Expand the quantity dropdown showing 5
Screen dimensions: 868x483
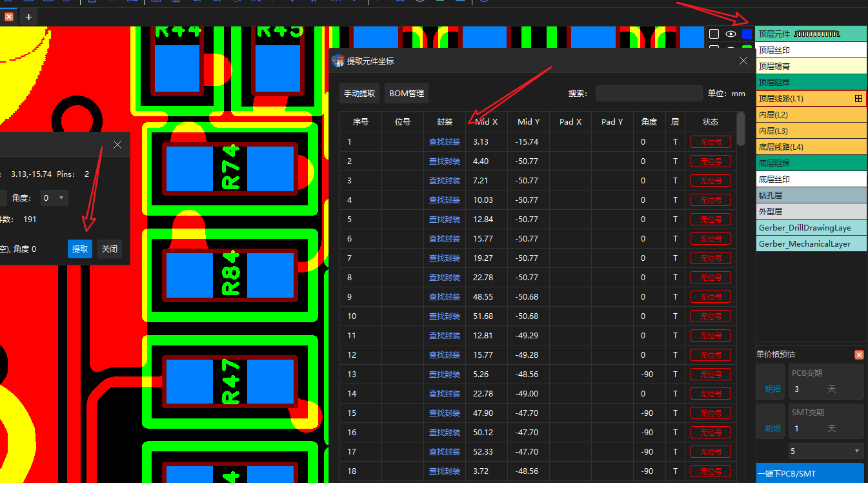click(826, 451)
